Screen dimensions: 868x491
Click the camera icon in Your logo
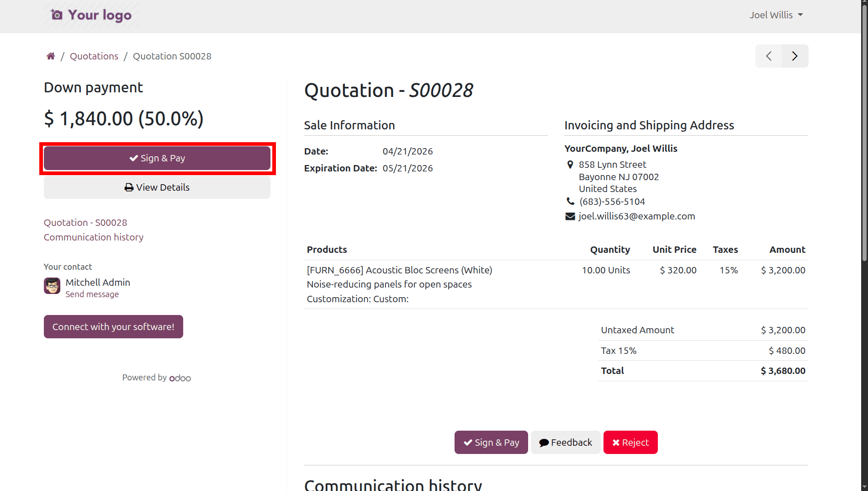coord(56,14)
